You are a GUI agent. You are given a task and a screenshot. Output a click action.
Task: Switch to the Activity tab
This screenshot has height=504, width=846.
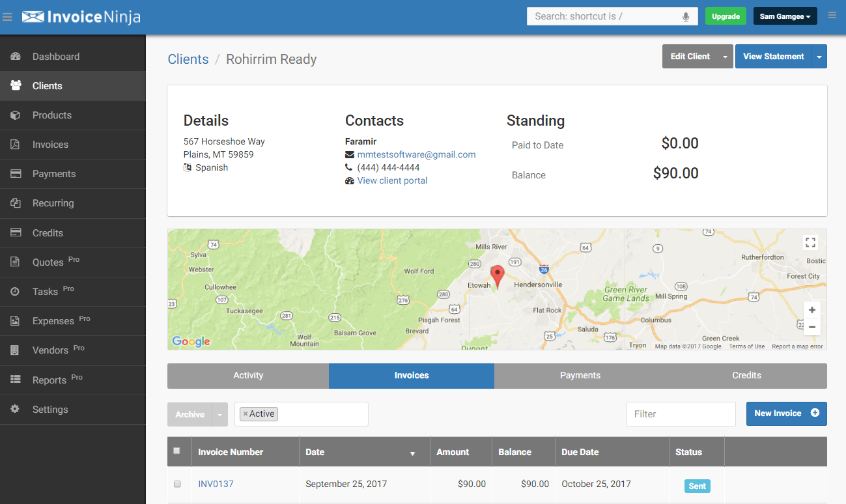pyautogui.click(x=248, y=376)
